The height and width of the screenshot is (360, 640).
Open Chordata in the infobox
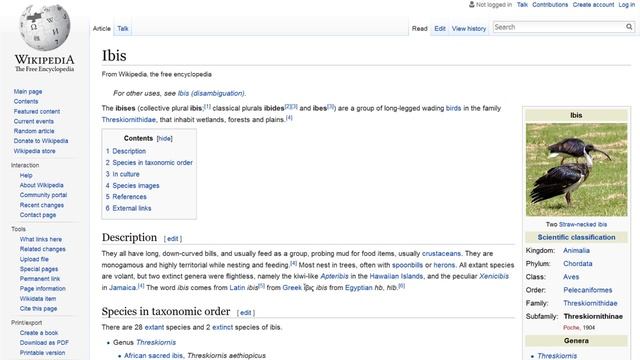578,264
